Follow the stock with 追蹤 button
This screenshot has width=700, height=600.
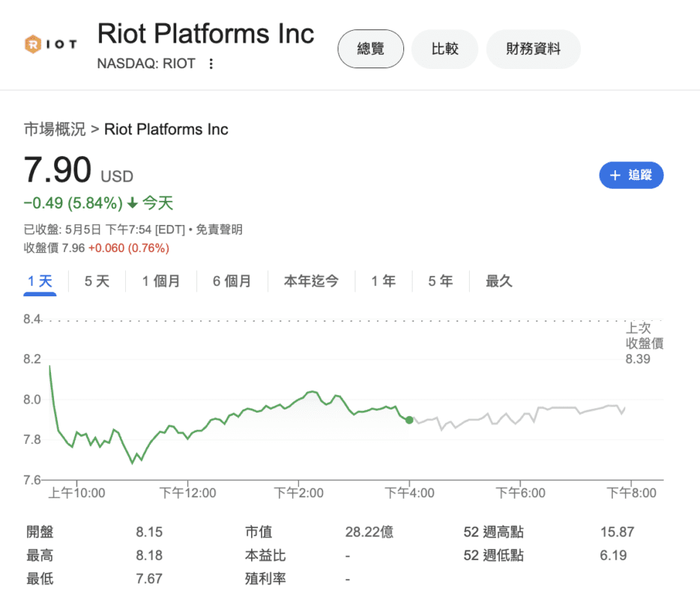point(631,175)
